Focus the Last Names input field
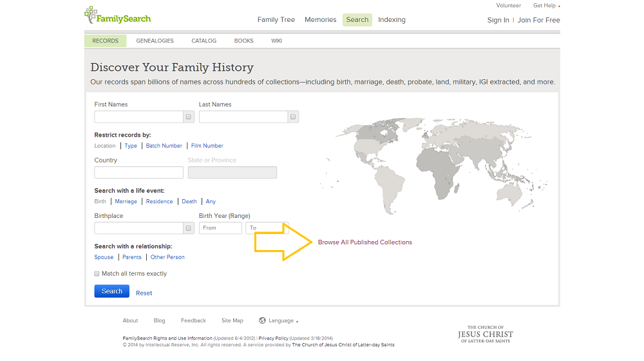Screen dimensions: 644x361 click(x=243, y=117)
